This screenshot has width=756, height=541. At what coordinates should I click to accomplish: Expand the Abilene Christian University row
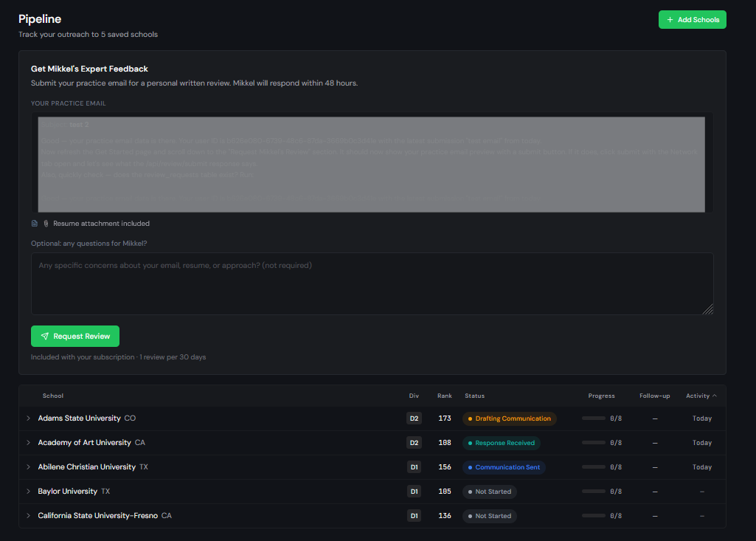28,467
